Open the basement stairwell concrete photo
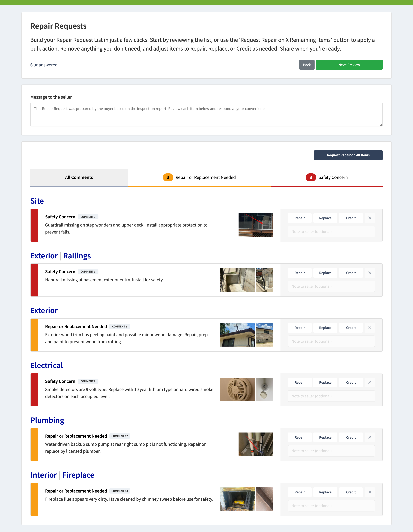The width and height of the screenshot is (413, 532). 237,280
